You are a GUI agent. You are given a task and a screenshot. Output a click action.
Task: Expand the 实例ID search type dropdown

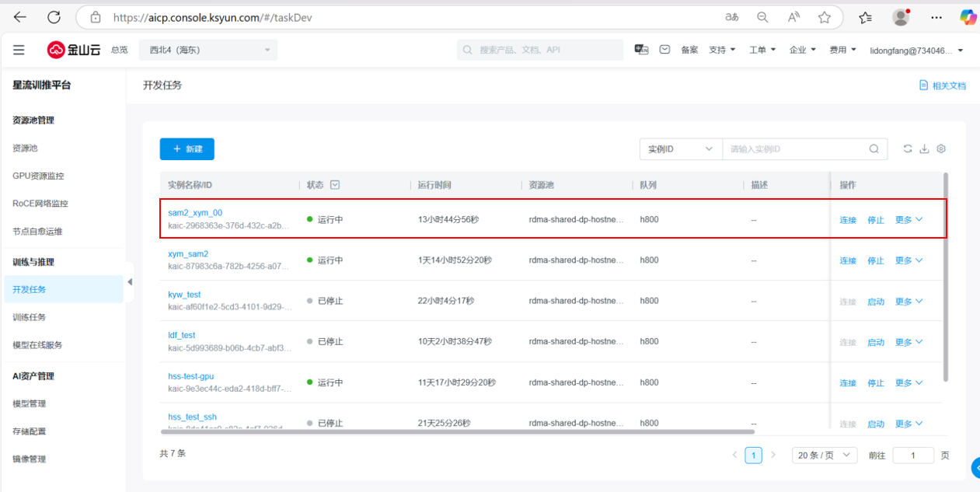(680, 149)
